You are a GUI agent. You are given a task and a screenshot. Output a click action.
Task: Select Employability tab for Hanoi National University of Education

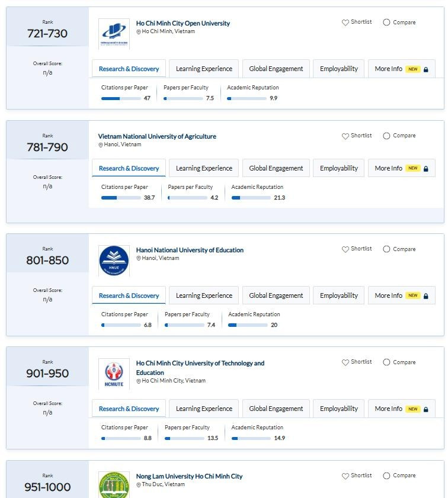pos(339,295)
